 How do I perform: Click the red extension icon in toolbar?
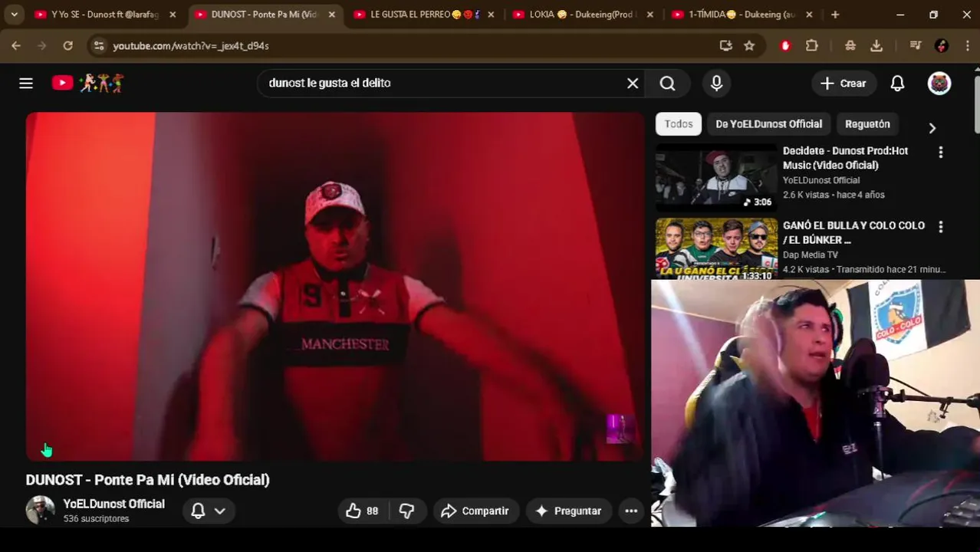(785, 46)
